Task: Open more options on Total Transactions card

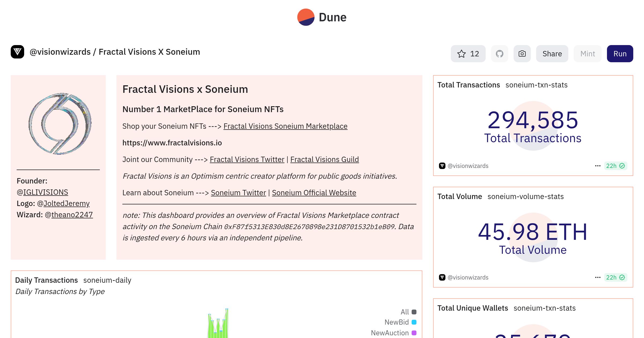Action: (x=598, y=166)
